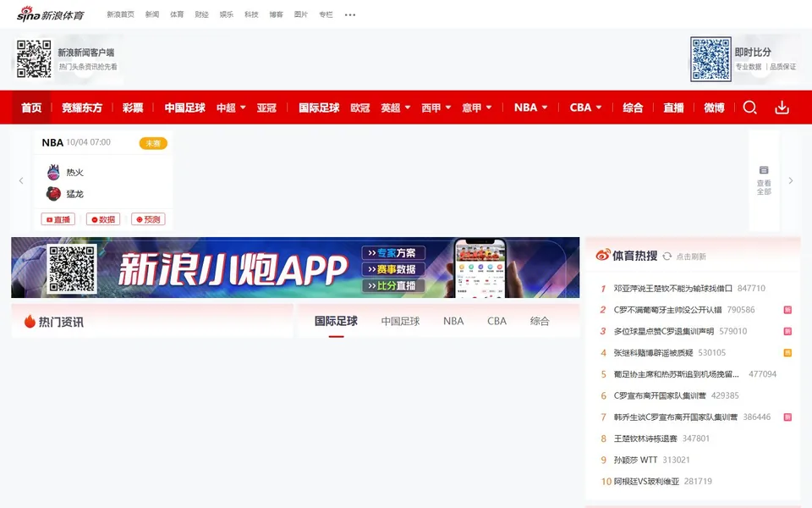Click the 数据 button on match card
This screenshot has width=812, height=508.
(x=103, y=219)
